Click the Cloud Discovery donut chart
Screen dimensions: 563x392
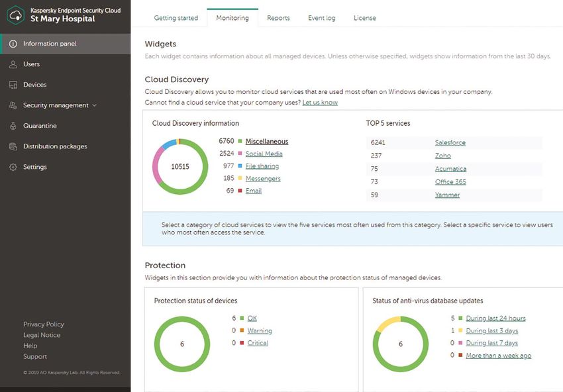coord(180,167)
